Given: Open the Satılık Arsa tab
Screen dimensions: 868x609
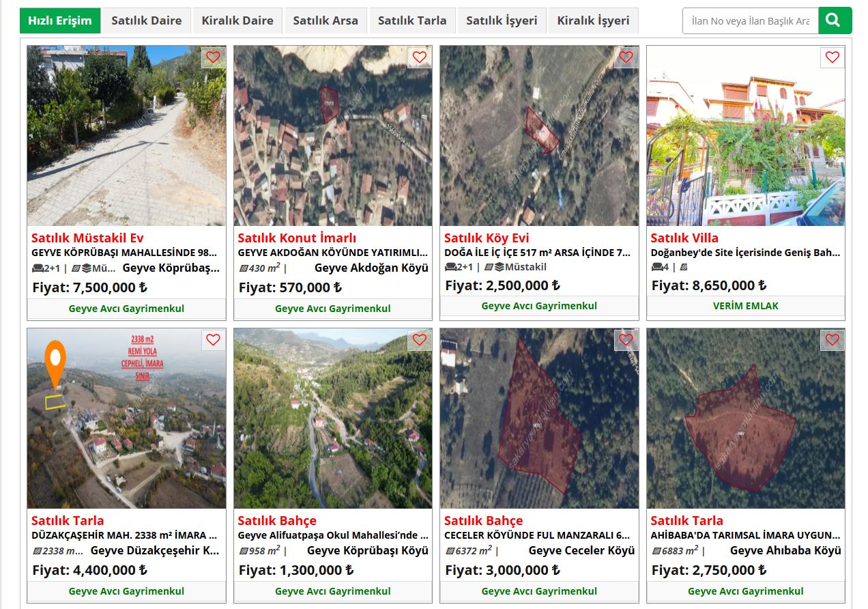Looking at the screenshot, I should tap(325, 20).
